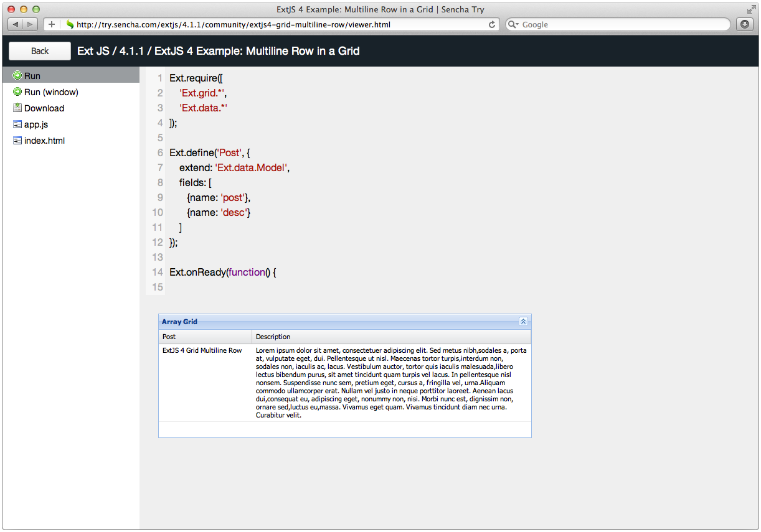Click the address bar URL field
Screen dimensions: 761x532
280,24
